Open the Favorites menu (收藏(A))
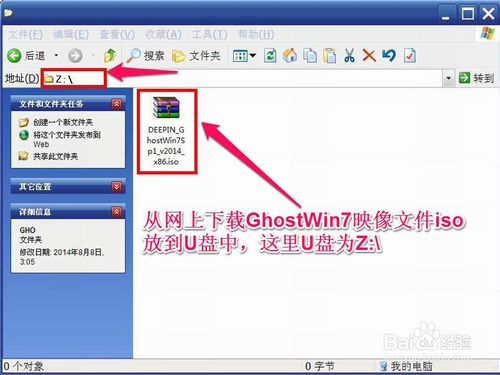Viewport: 500px width, 375px height. point(163,34)
